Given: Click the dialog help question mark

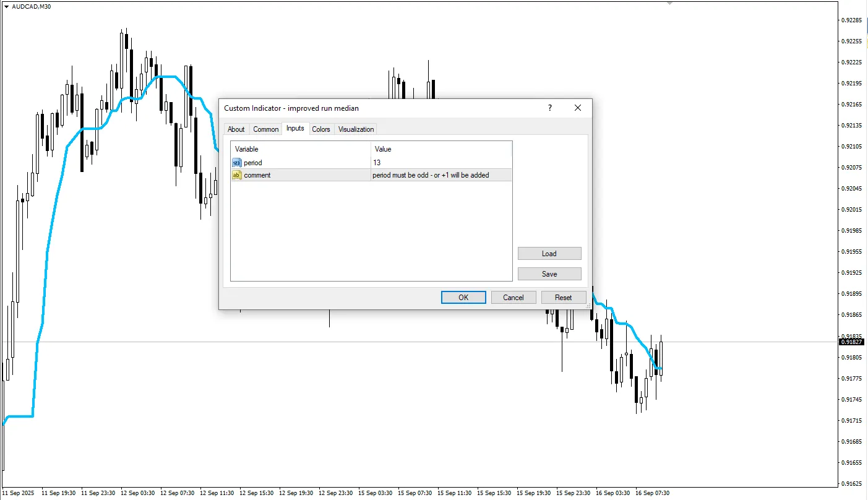Looking at the screenshot, I should click(x=549, y=108).
